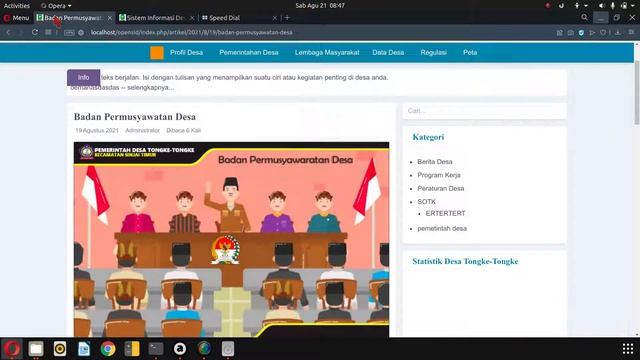The image size is (640, 360).
Task: Click the camera snapshot icon in address bar
Action: [571, 32]
